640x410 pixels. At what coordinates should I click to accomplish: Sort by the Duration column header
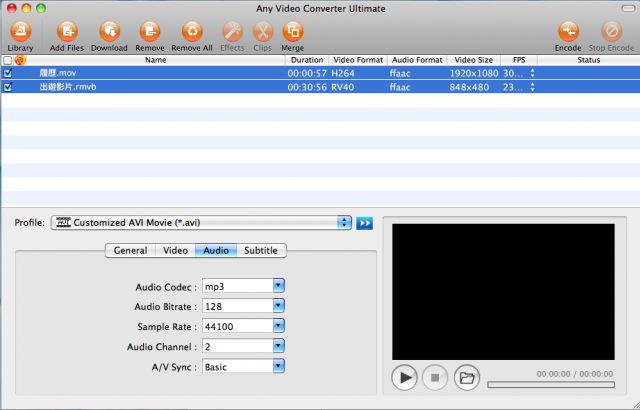(307, 60)
